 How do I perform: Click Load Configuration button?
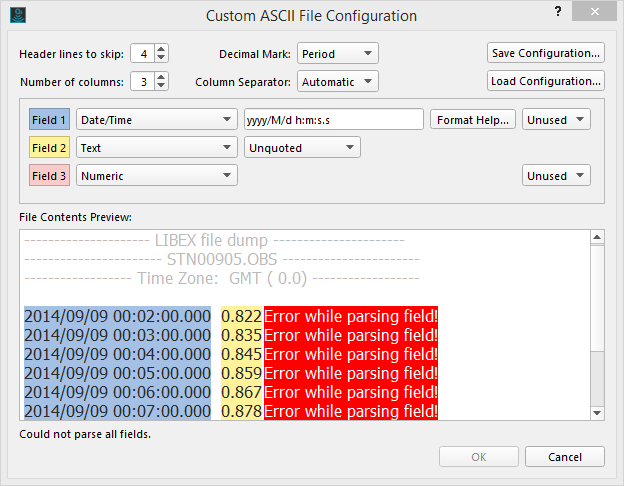(x=546, y=80)
